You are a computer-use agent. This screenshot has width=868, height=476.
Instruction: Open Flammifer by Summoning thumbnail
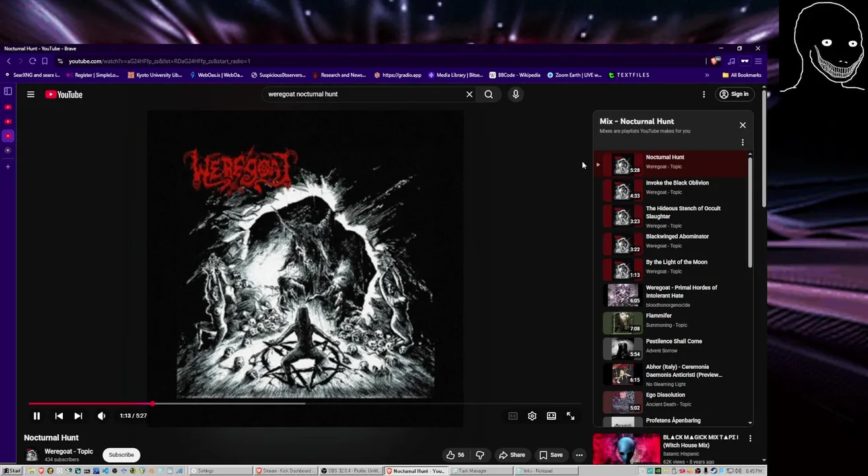pos(623,323)
